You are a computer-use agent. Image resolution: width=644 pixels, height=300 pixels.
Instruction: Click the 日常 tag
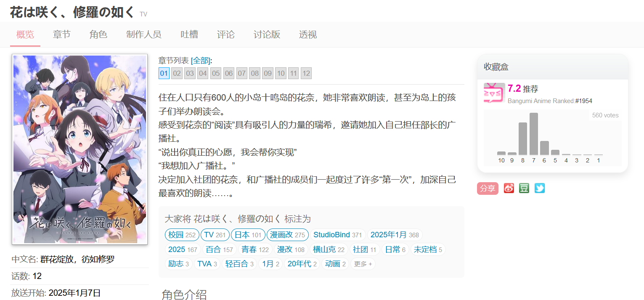pos(395,250)
